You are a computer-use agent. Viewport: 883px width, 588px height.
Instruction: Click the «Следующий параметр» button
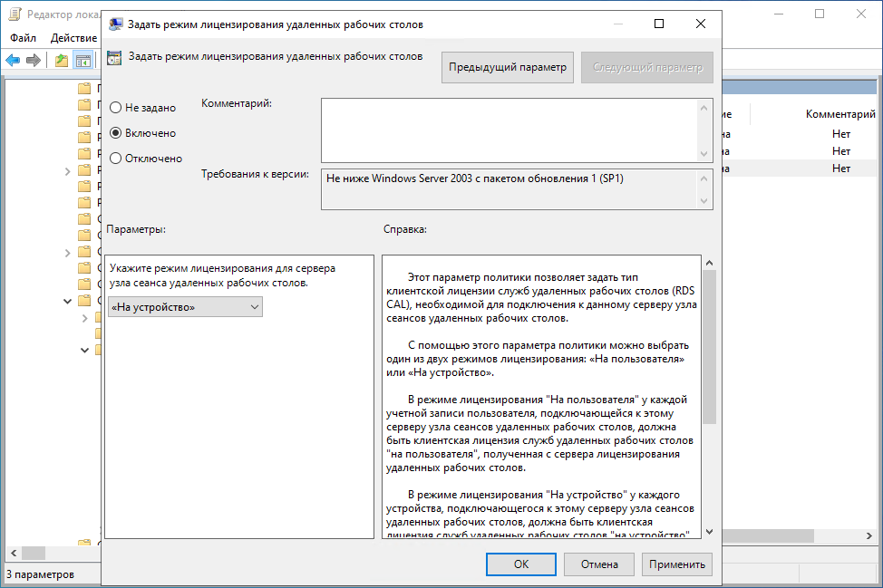647,68
